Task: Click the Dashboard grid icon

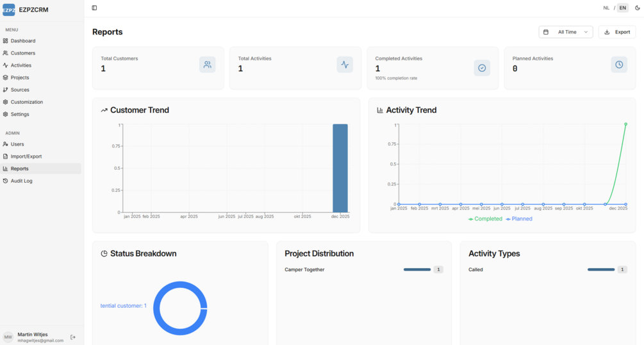Action: click(x=5, y=40)
